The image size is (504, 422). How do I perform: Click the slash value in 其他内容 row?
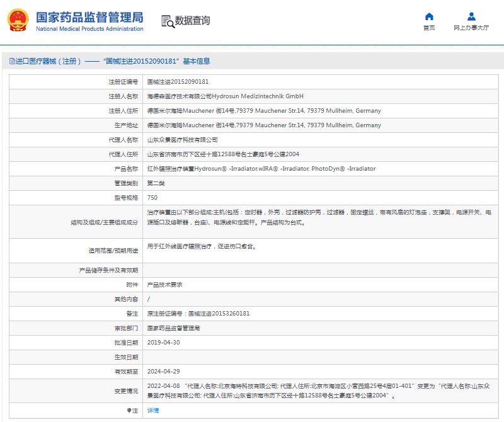click(x=149, y=299)
